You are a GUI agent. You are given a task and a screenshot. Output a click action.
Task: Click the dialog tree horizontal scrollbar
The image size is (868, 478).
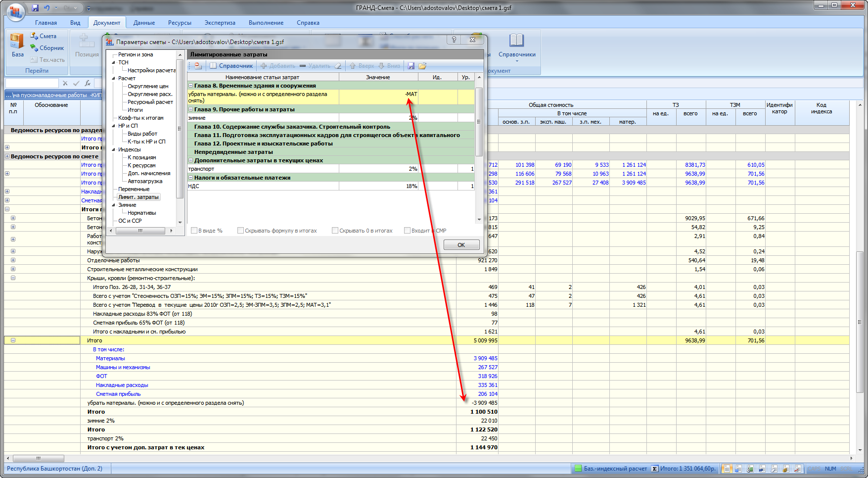pos(140,231)
